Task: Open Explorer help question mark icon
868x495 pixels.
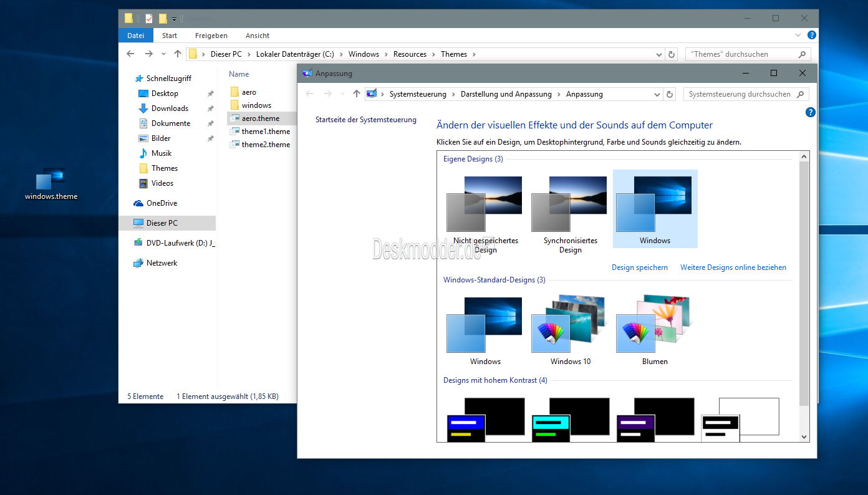Action: [x=812, y=36]
